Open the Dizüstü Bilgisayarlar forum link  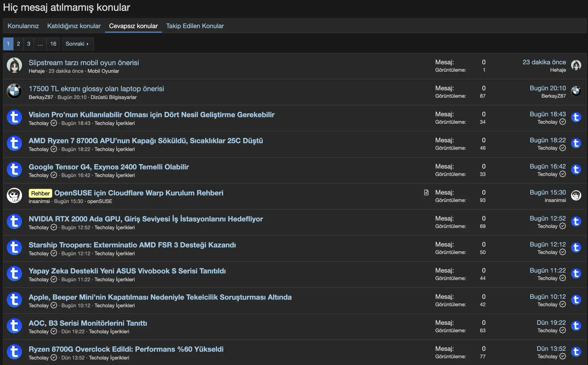coord(114,97)
